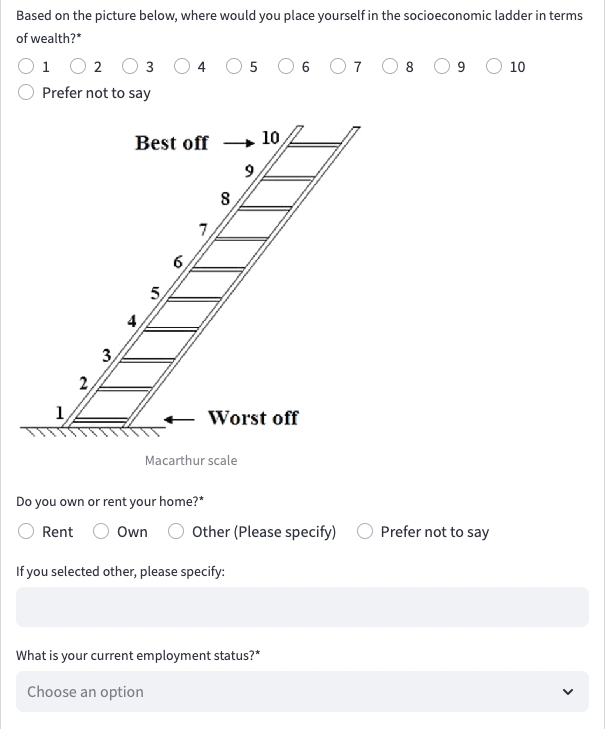Pick rating 8 on the ladder
Screen dimensions: 606x729
click(x=391, y=67)
